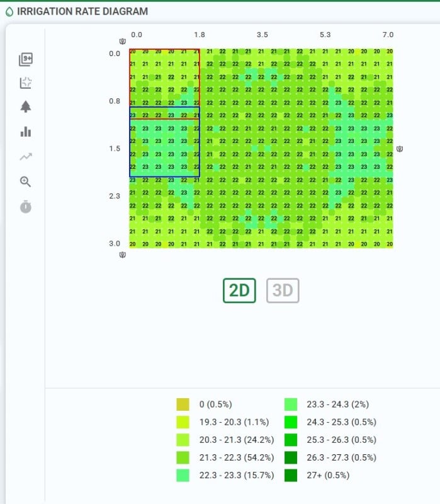Image resolution: width=440 pixels, height=504 pixels.
Task: Click the trending line graph icon
Action: [x=26, y=157]
